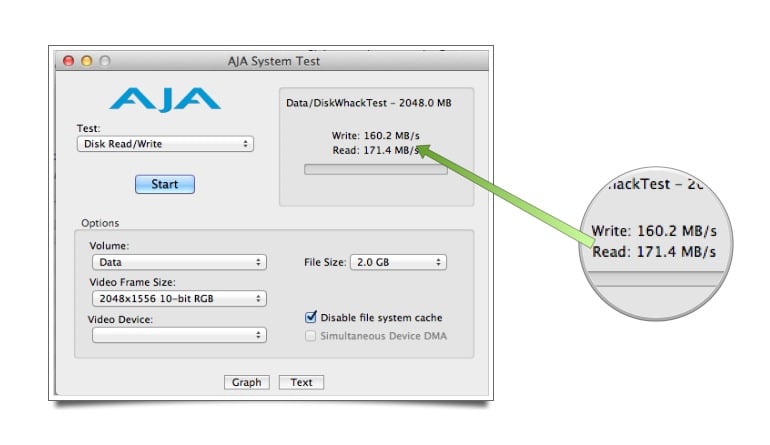
Task: Click the Test: label
Action: [x=88, y=129]
